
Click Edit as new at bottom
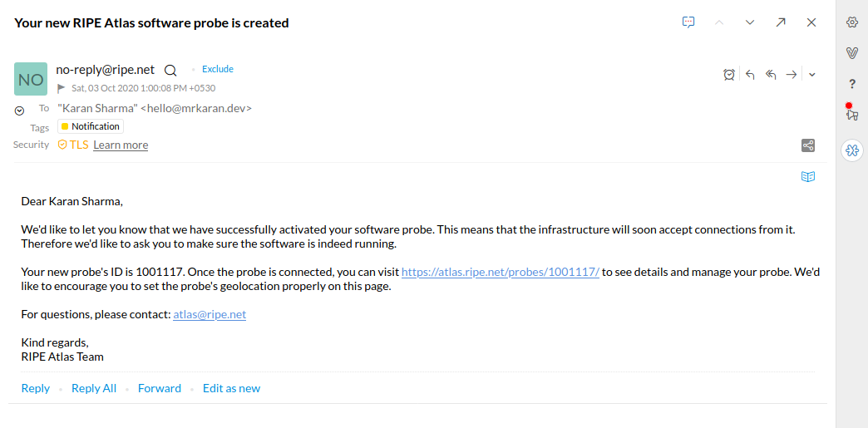pyautogui.click(x=231, y=388)
